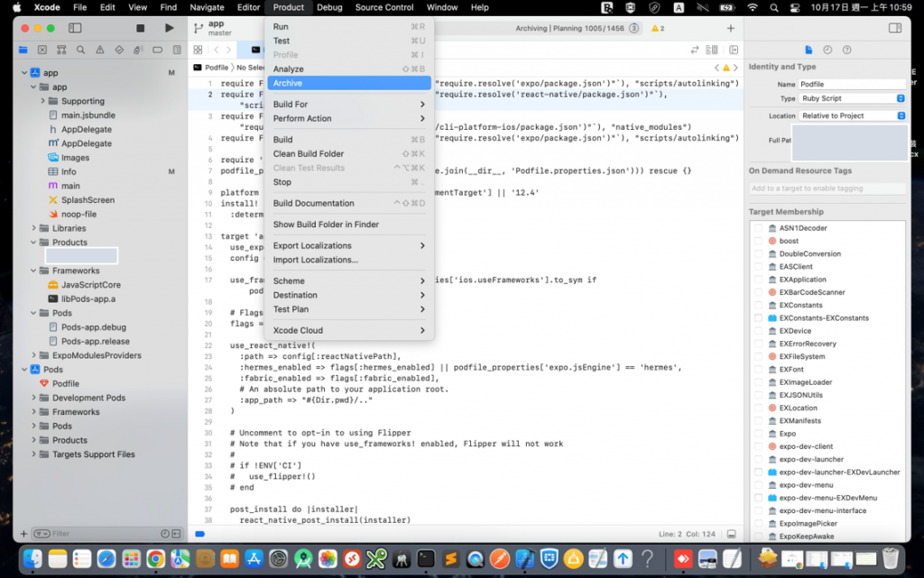Toggle EXApplication target membership checkbox
Viewport: 924px width, 578px height.
pyautogui.click(x=758, y=280)
